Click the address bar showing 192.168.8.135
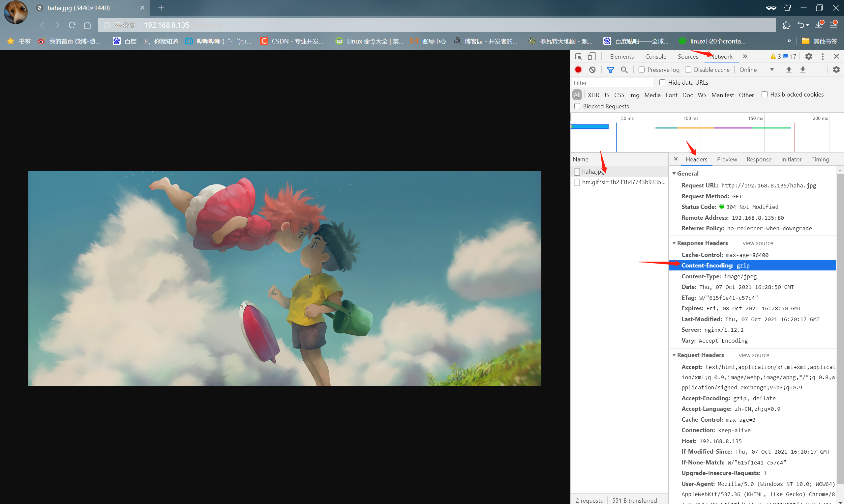The height and width of the screenshot is (504, 844). coord(437,25)
